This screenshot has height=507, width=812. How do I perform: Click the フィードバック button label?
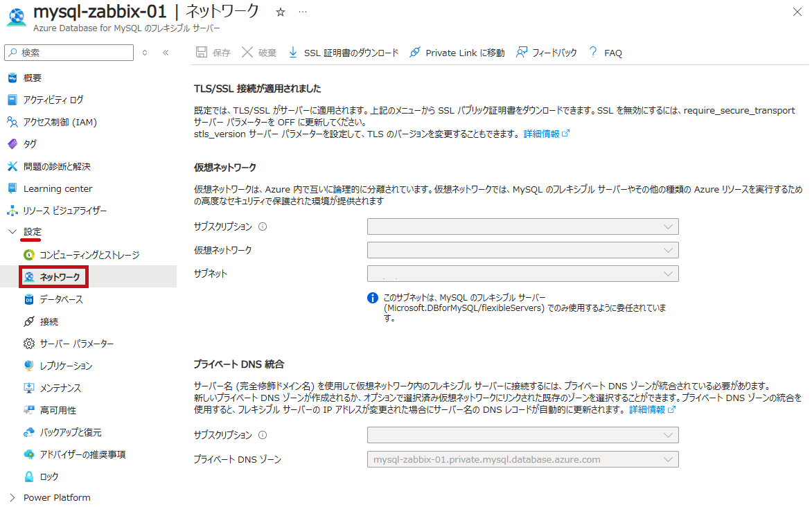[x=554, y=53]
